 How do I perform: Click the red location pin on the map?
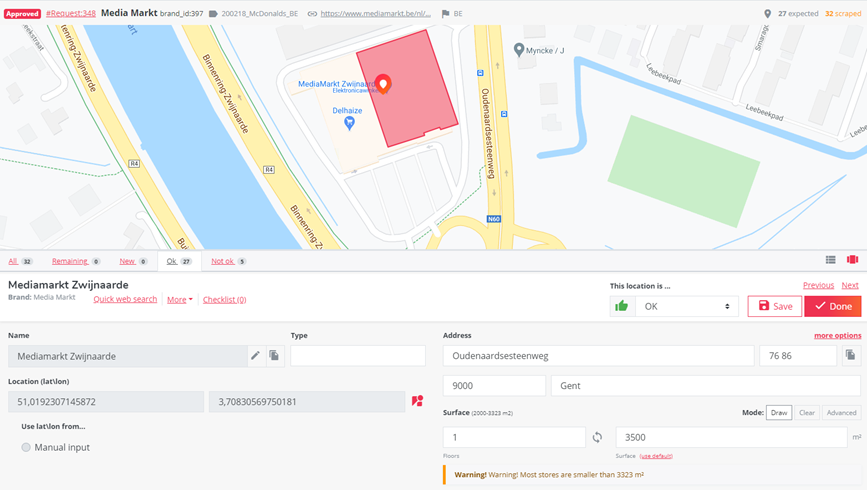(383, 84)
